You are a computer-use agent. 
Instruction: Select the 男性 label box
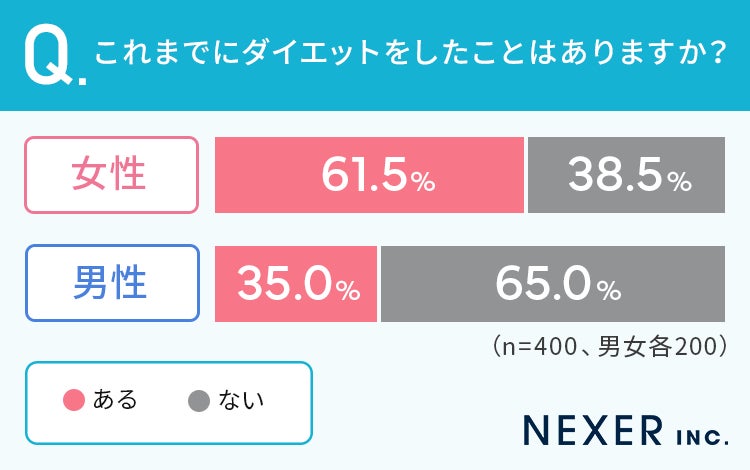(112, 283)
